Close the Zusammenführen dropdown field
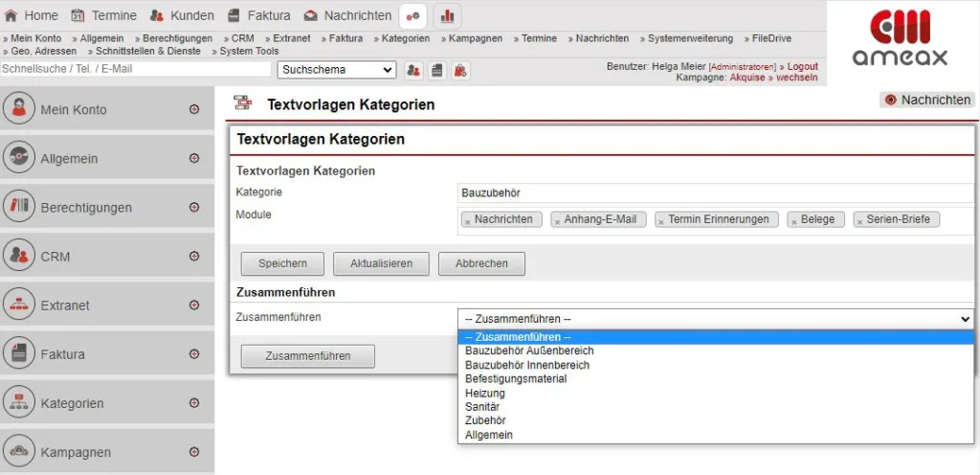The image size is (980, 475). click(x=716, y=319)
